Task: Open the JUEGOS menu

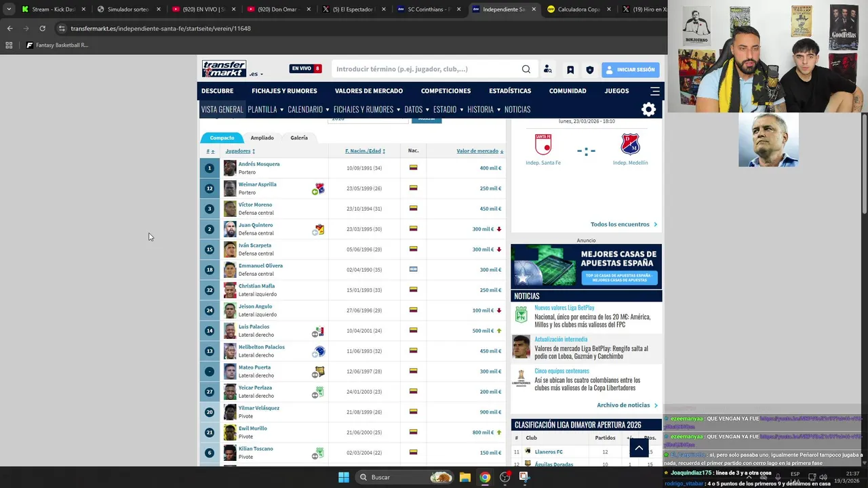Action: (x=616, y=91)
